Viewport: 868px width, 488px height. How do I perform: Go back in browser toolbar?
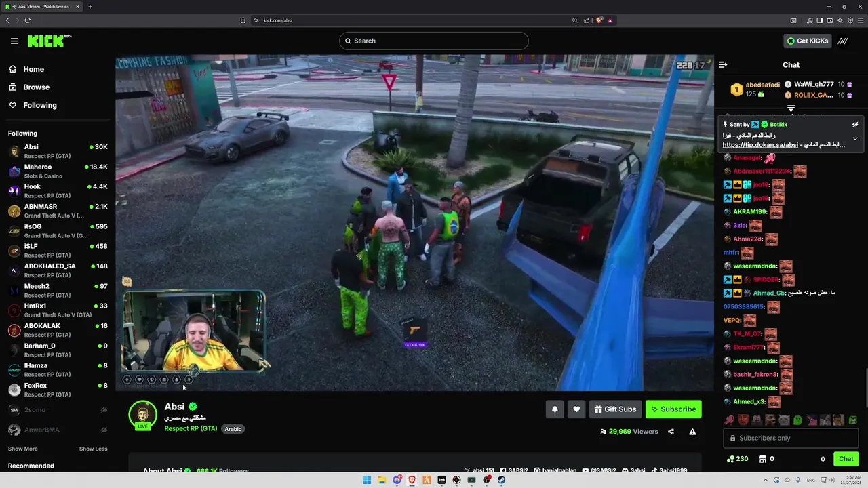coord(7,20)
